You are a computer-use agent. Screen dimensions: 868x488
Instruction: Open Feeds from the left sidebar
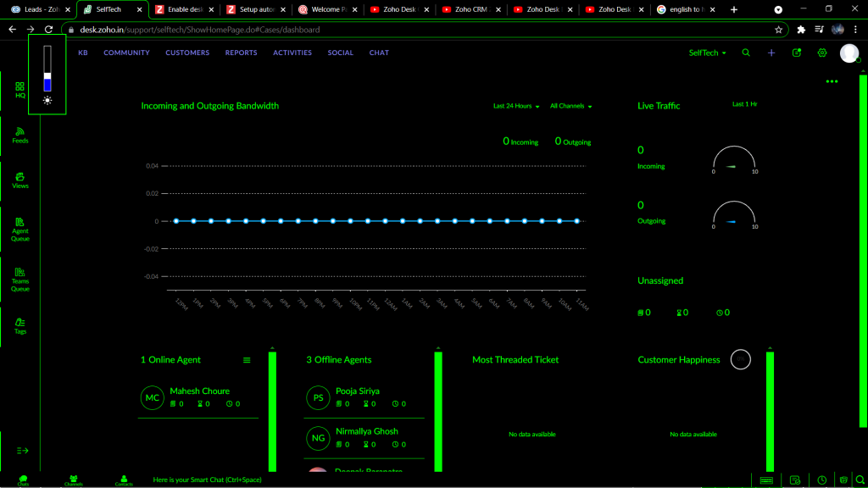[x=20, y=136]
